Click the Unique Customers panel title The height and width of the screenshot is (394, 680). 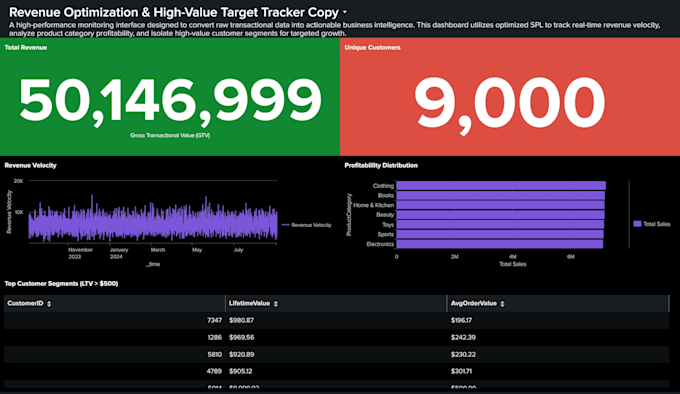point(372,47)
